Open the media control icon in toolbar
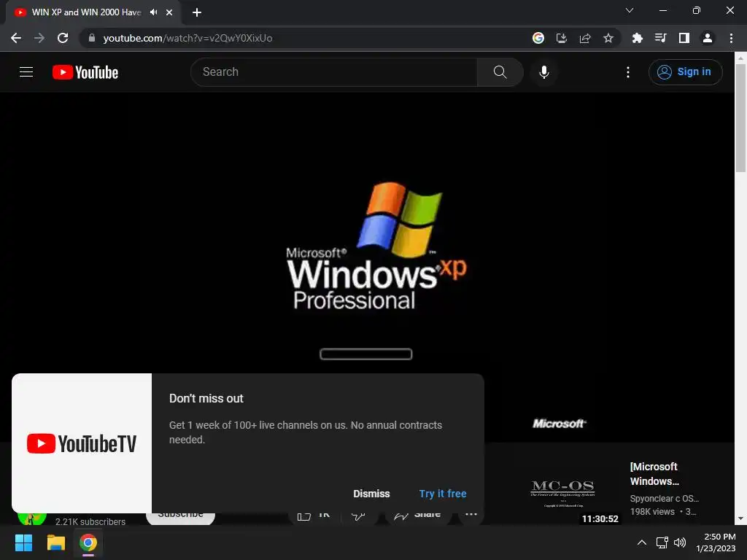The width and height of the screenshot is (747, 560). [x=660, y=38]
